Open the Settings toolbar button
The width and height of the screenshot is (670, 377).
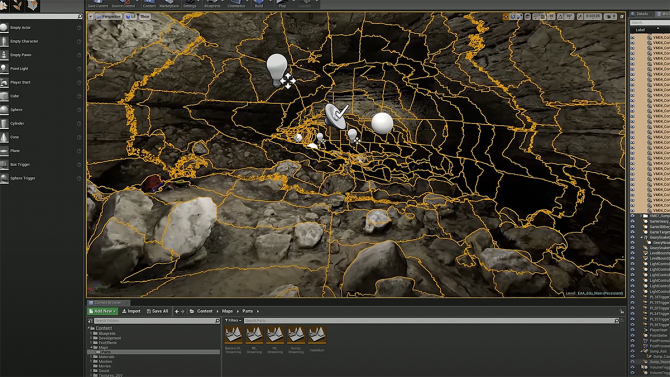(x=190, y=4)
